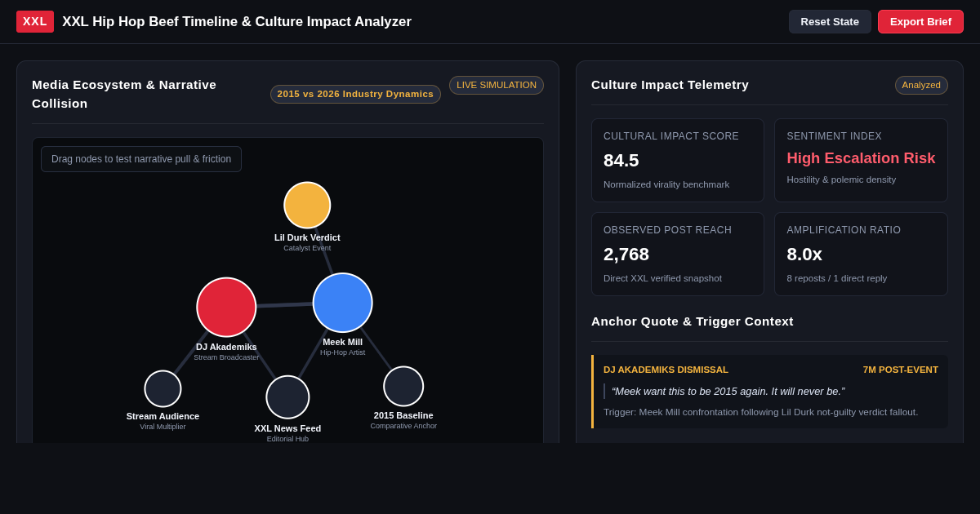The height and width of the screenshot is (514, 980).
Task: Click the 84.5 score value
Action: (621, 161)
